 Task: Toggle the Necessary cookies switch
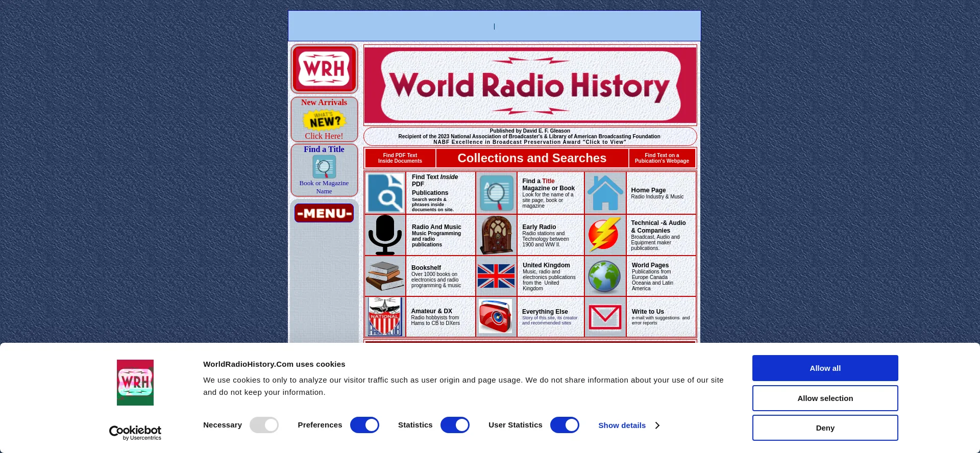(264, 425)
